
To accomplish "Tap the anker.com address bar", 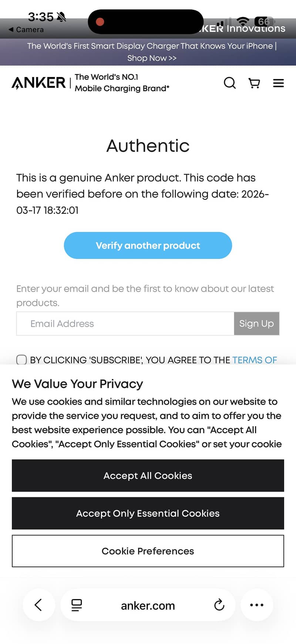I will (148, 605).
